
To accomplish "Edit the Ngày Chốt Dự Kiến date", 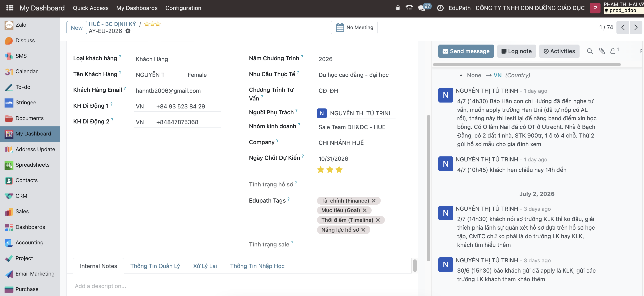I will pos(350,159).
